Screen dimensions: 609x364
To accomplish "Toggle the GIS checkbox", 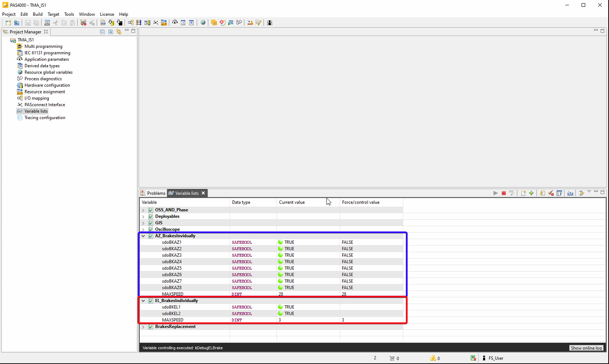I will [x=151, y=223].
